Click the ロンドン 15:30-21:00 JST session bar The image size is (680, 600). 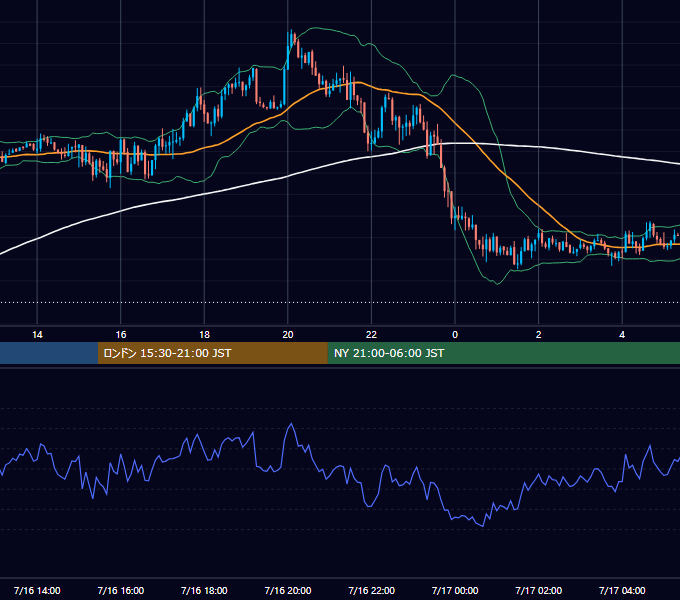click(x=212, y=353)
